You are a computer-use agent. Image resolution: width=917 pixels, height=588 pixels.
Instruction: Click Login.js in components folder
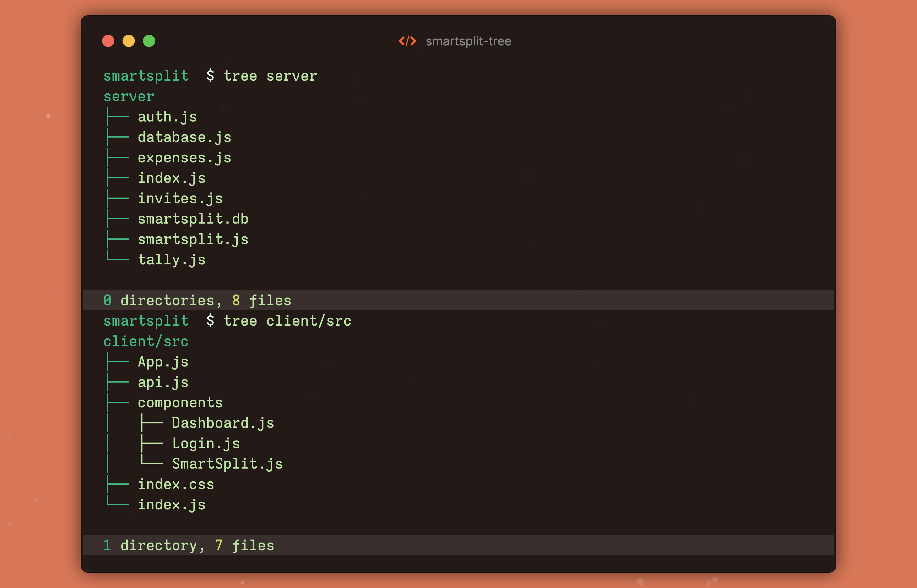pyautogui.click(x=206, y=444)
